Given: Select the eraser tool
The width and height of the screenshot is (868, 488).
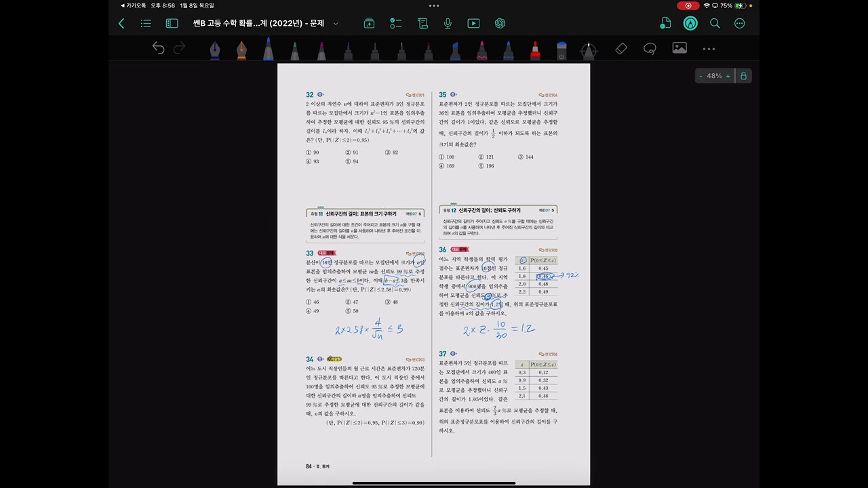Looking at the screenshot, I should (621, 48).
